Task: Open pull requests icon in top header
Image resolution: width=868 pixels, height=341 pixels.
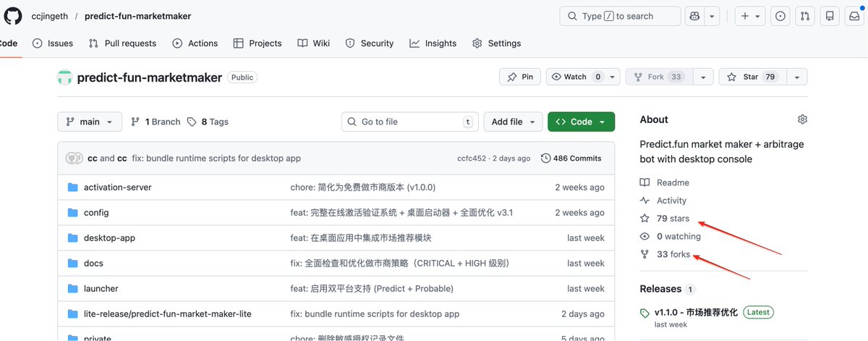Action: (805, 16)
